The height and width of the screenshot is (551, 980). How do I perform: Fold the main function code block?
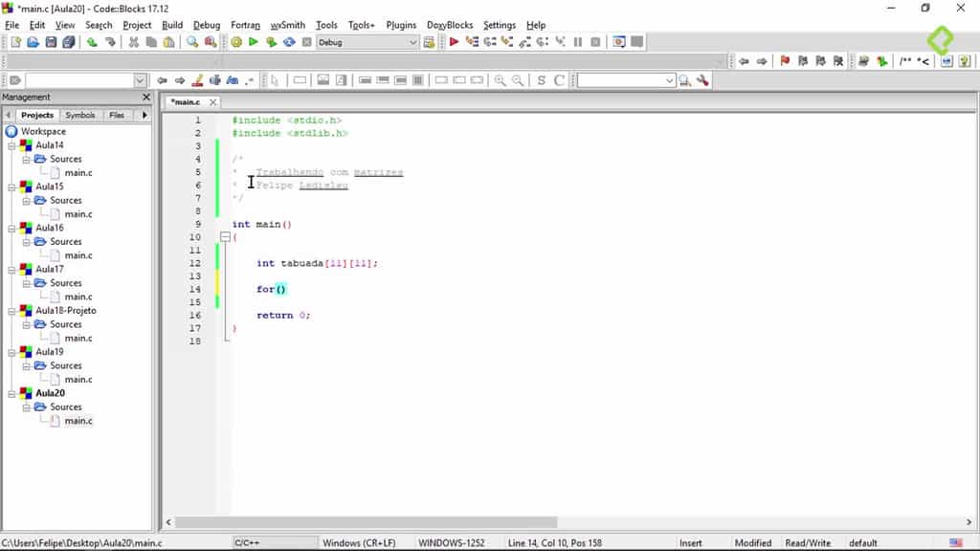pyautogui.click(x=225, y=237)
